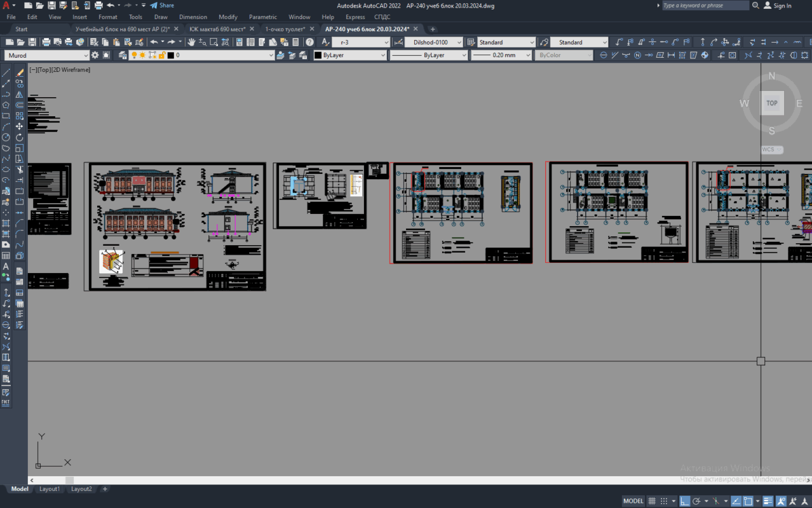
Task: Open linetype ByLayer dropdown
Action: click(x=428, y=55)
